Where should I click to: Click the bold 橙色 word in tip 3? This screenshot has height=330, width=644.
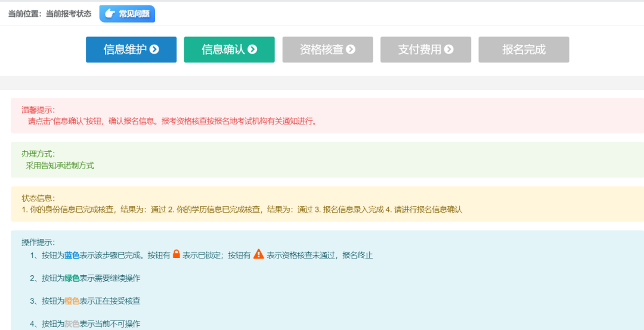click(x=72, y=301)
